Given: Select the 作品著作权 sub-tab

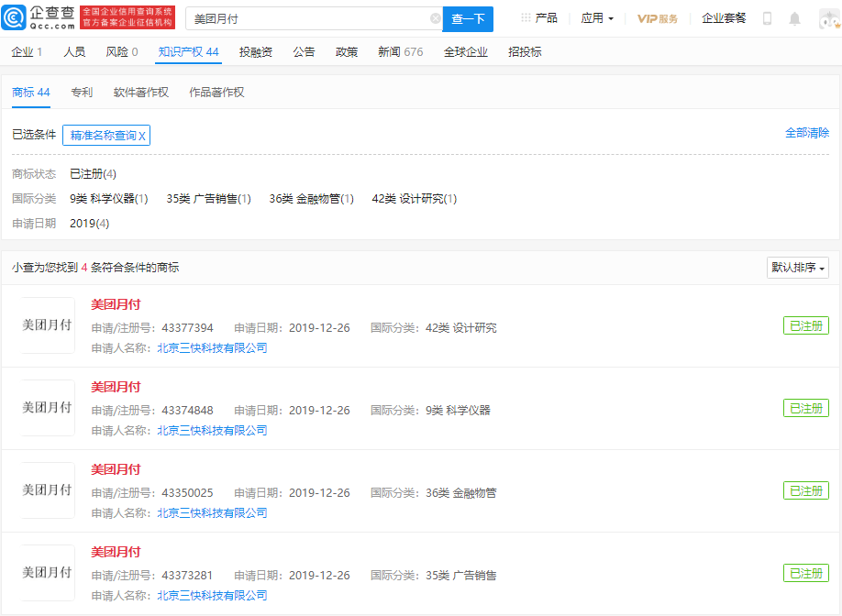Looking at the screenshot, I should 217,93.
